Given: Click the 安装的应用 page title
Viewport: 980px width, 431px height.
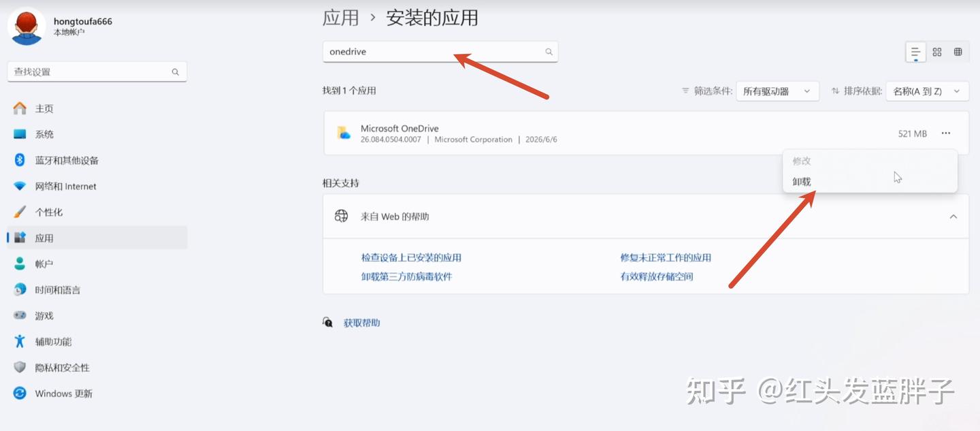Looking at the screenshot, I should tap(432, 18).
